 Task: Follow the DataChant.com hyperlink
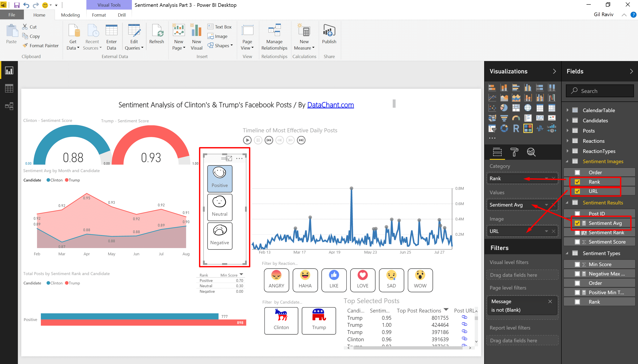(x=330, y=105)
